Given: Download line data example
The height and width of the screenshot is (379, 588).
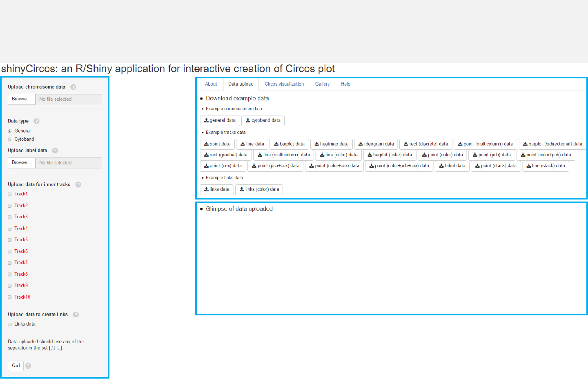Looking at the screenshot, I should 252,144.
